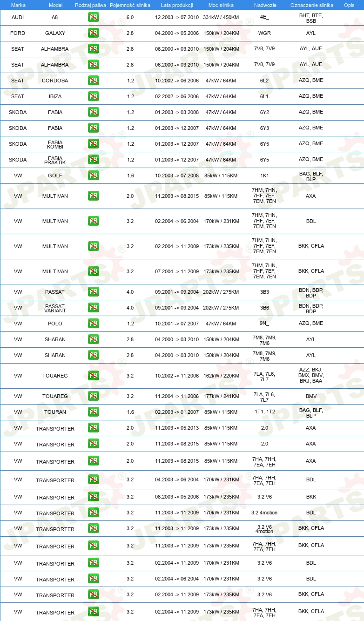Click the Rodzaj paliwa column header

point(90,5)
